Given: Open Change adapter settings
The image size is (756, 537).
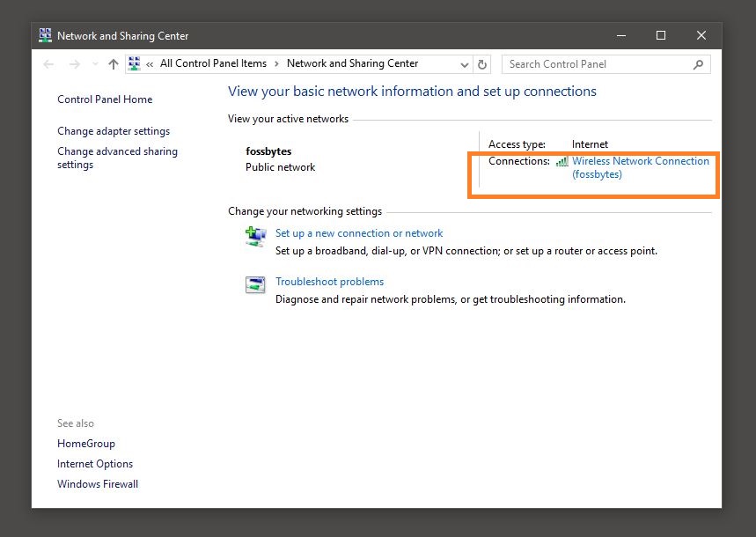Looking at the screenshot, I should click(114, 130).
